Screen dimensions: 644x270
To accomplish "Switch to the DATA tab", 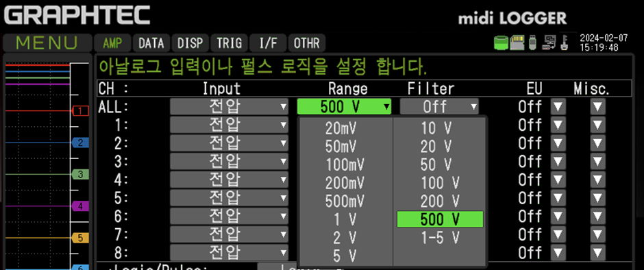I will tap(151, 42).
